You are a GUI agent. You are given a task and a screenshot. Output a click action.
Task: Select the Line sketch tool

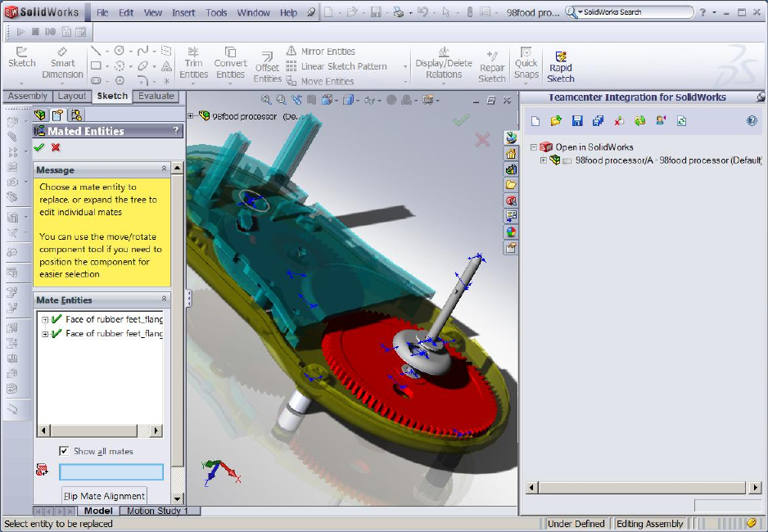click(96, 51)
